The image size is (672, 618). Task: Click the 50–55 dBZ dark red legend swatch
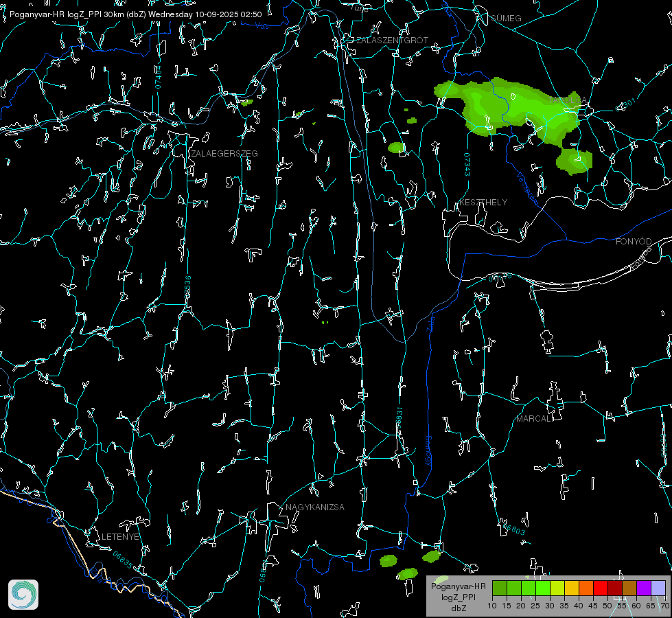pos(615,588)
